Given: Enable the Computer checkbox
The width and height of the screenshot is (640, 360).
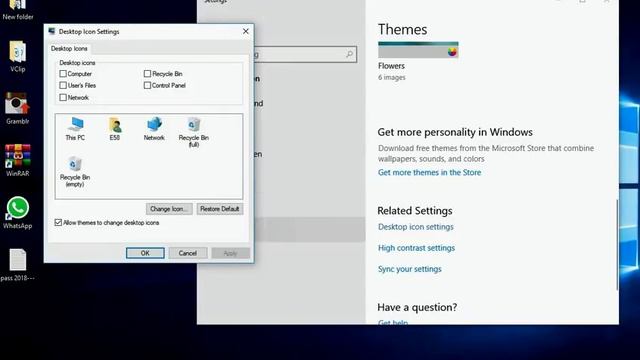Looking at the screenshot, I should pyautogui.click(x=63, y=74).
